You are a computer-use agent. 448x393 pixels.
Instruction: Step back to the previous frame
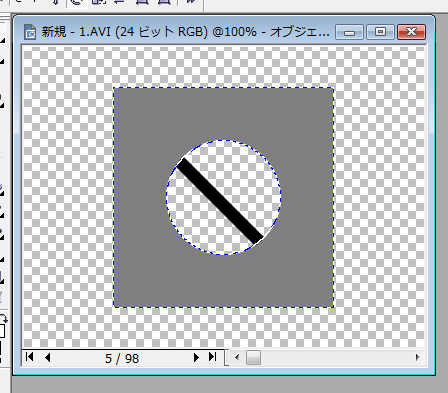pyautogui.click(x=48, y=357)
